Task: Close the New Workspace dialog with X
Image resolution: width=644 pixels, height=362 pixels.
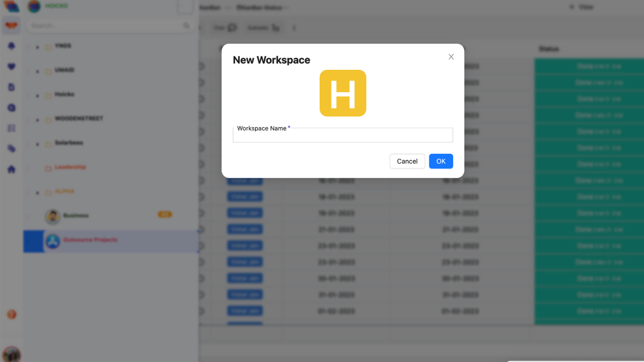Action: (x=451, y=57)
